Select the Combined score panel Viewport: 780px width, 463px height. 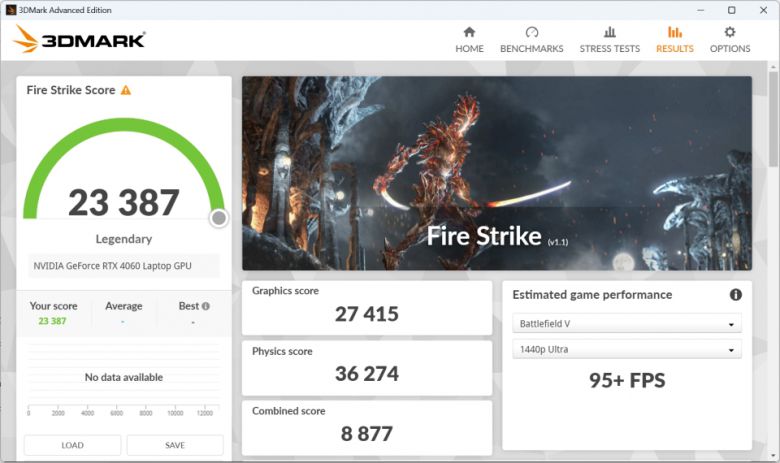pyautogui.click(x=367, y=426)
